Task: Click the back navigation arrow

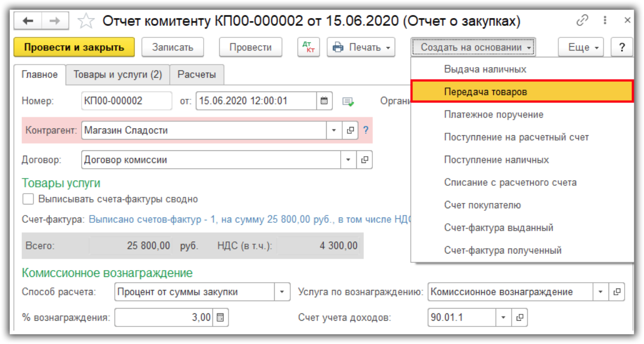Action: click(x=28, y=21)
